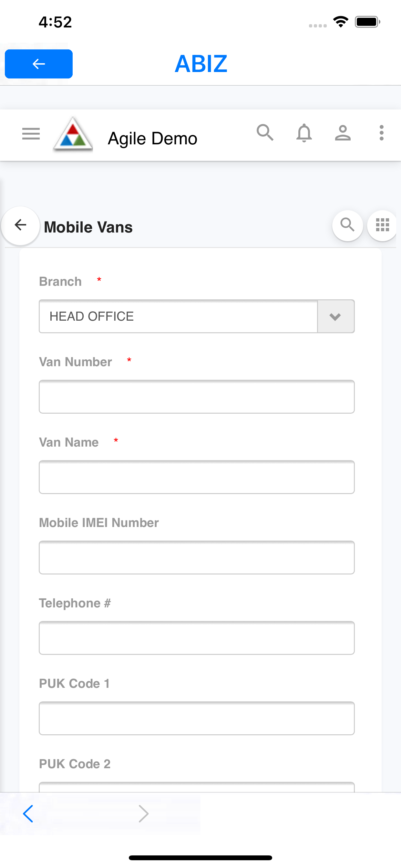Select the HEAD OFFICE branch combo box

pos(179,316)
